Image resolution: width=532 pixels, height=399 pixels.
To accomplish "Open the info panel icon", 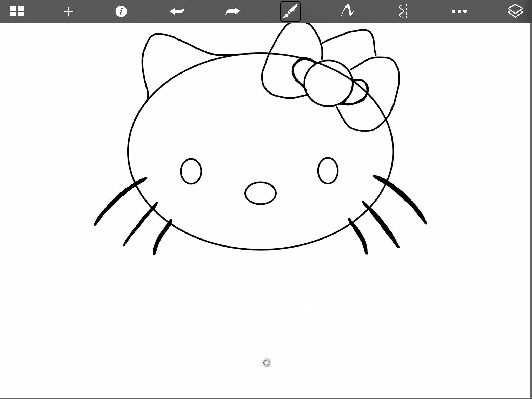I will click(x=121, y=11).
